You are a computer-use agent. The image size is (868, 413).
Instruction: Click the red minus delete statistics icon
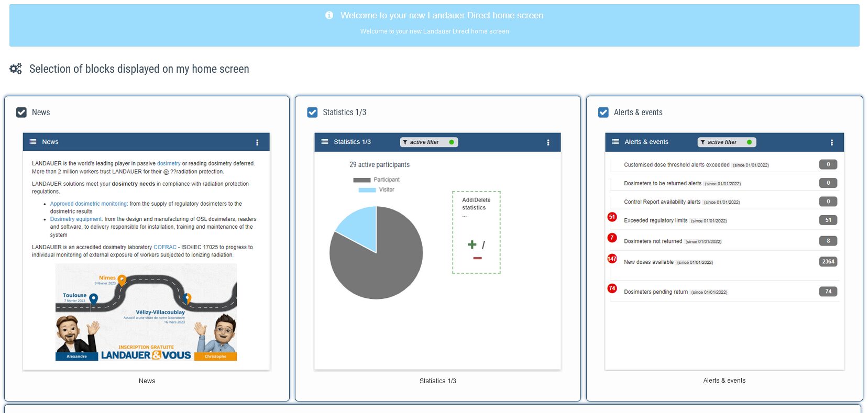pyautogui.click(x=477, y=258)
